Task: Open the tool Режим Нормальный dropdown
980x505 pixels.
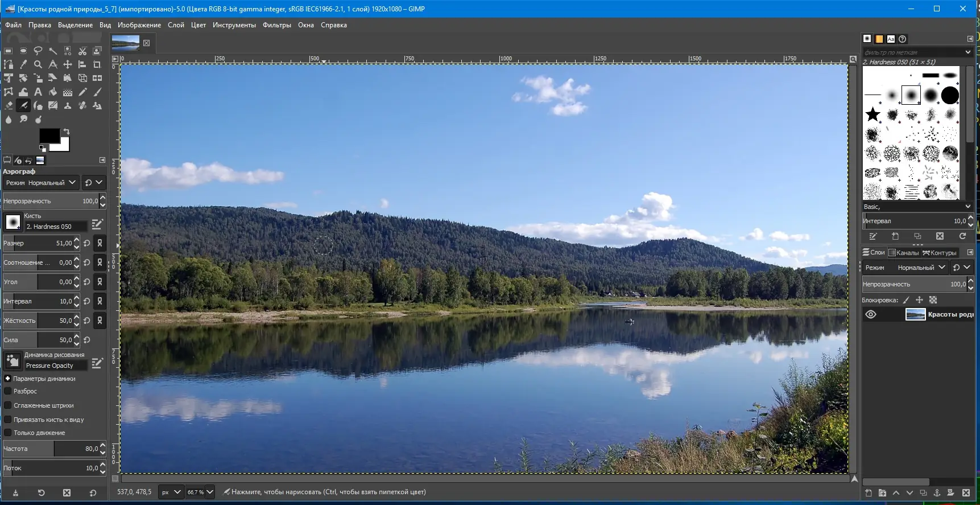Action: point(40,183)
